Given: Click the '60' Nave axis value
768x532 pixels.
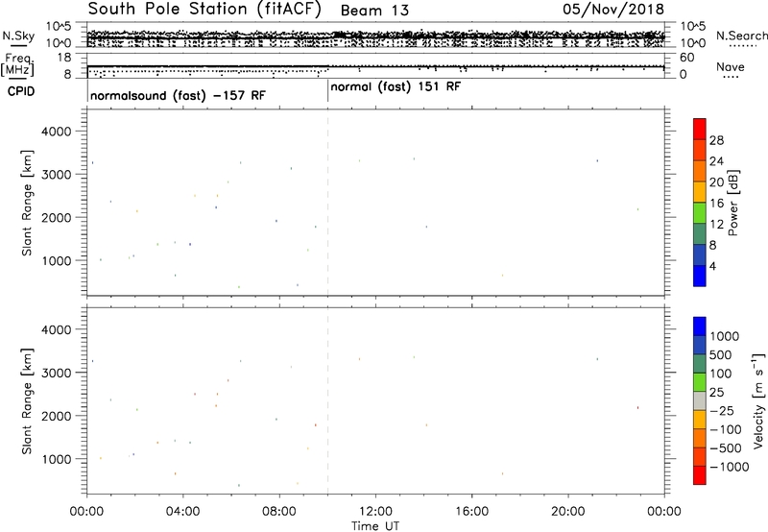Looking at the screenshot, I should (x=687, y=58).
